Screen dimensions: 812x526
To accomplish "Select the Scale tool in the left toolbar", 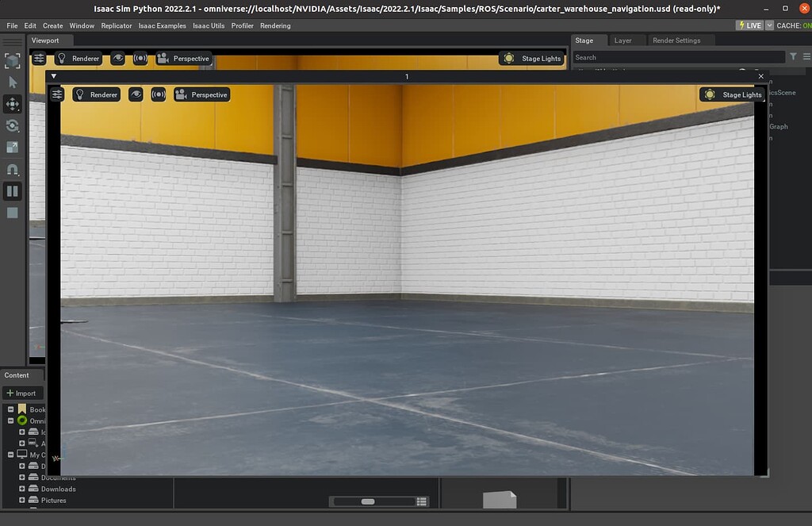I will (11, 147).
